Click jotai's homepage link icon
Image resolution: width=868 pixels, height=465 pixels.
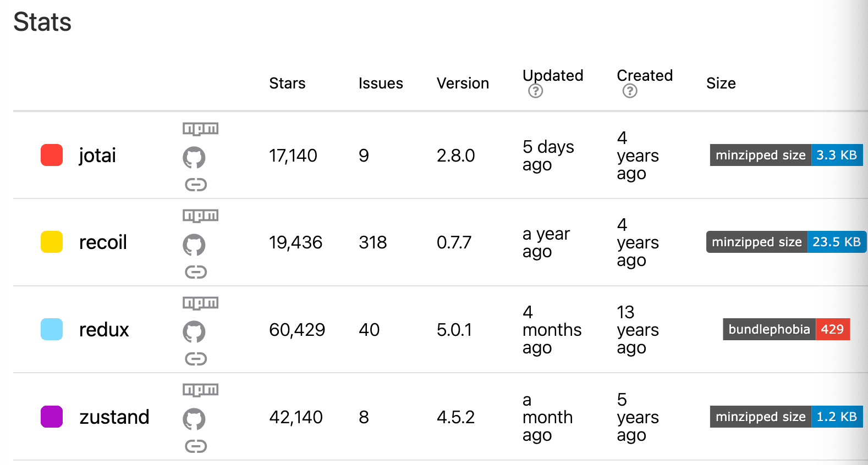[196, 185]
